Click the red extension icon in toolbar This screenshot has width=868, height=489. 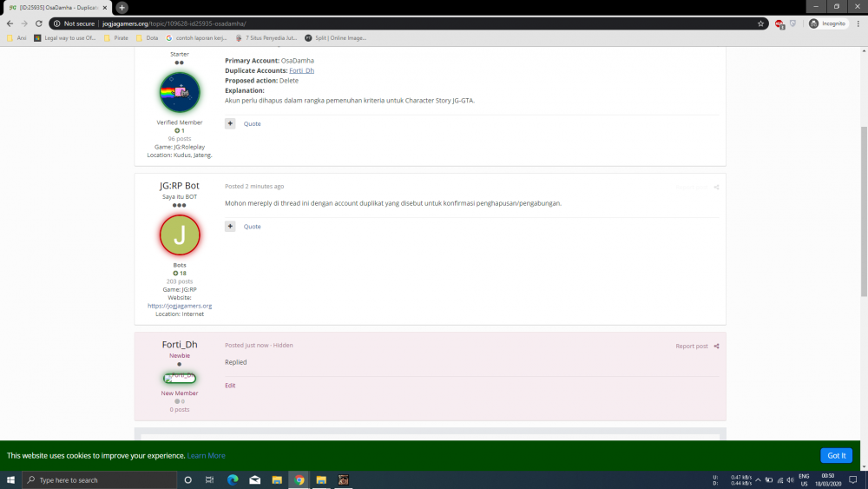coord(779,23)
